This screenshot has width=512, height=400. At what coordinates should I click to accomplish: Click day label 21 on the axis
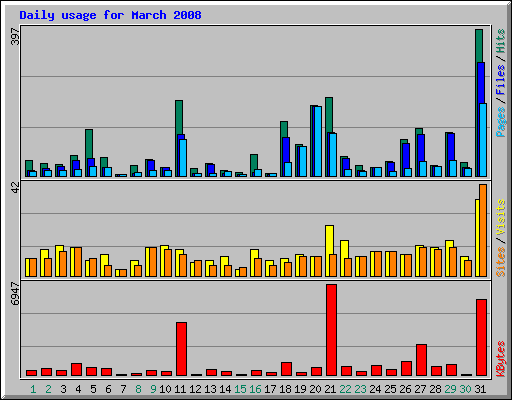[x=330, y=389]
